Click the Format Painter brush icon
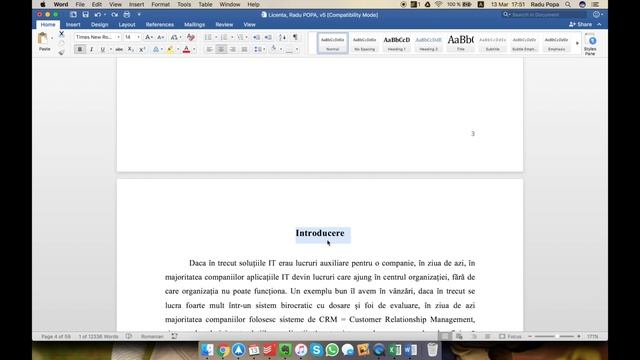Screen dimensions: 640x360 61,52
